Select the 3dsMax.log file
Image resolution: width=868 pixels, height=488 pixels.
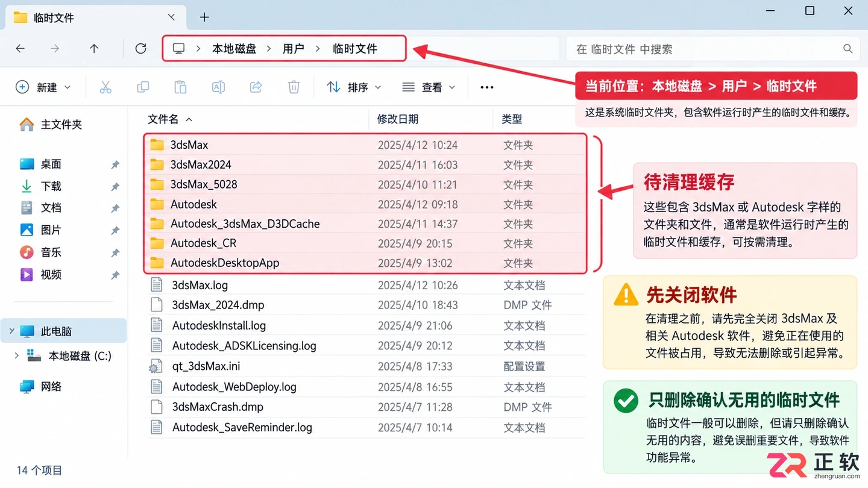366,285
